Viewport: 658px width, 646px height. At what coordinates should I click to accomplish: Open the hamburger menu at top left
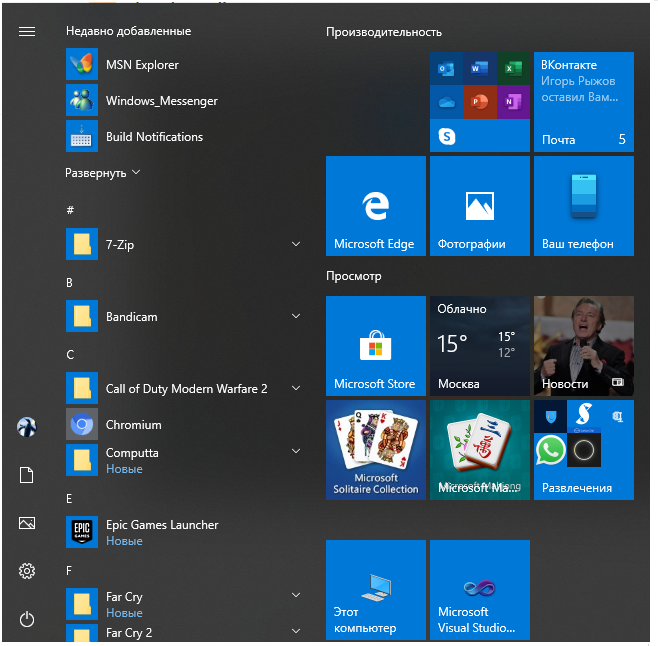(x=27, y=31)
